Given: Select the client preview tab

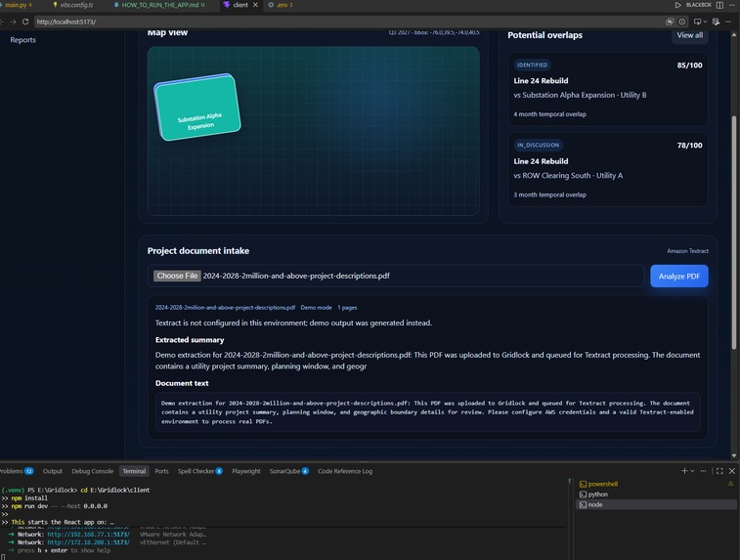Looking at the screenshot, I should (240, 5).
